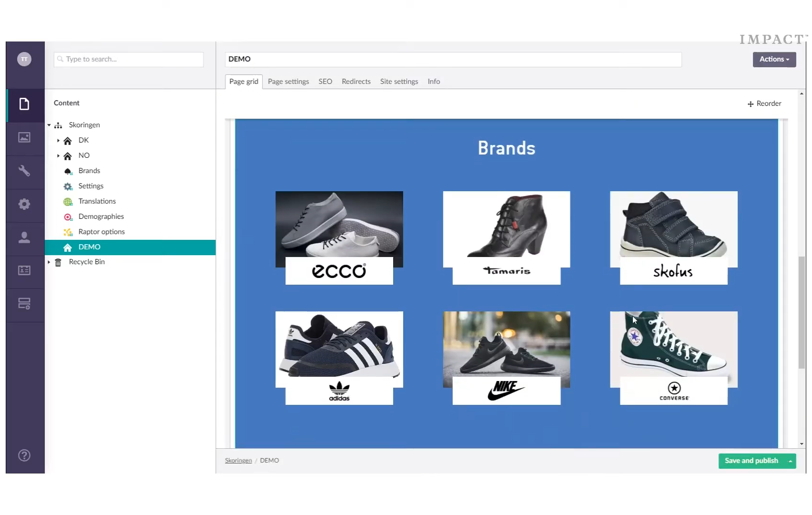The height and width of the screenshot is (515, 812).
Task: Click the adidas sneaker image
Action: [x=339, y=349]
